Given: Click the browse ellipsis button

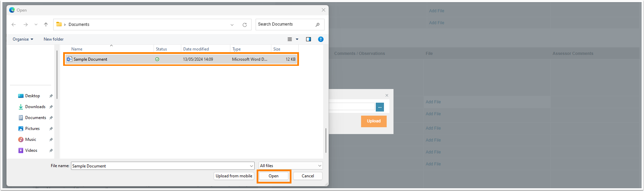Looking at the screenshot, I should click(x=380, y=107).
